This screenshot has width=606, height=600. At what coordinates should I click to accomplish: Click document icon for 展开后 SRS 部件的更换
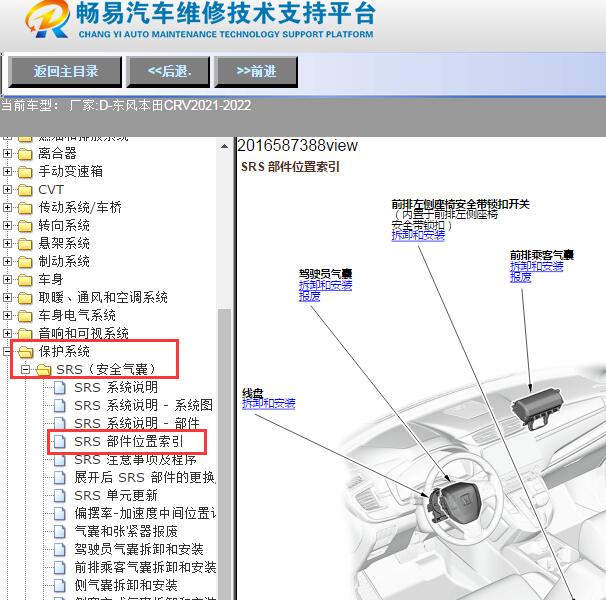pyautogui.click(x=60, y=477)
